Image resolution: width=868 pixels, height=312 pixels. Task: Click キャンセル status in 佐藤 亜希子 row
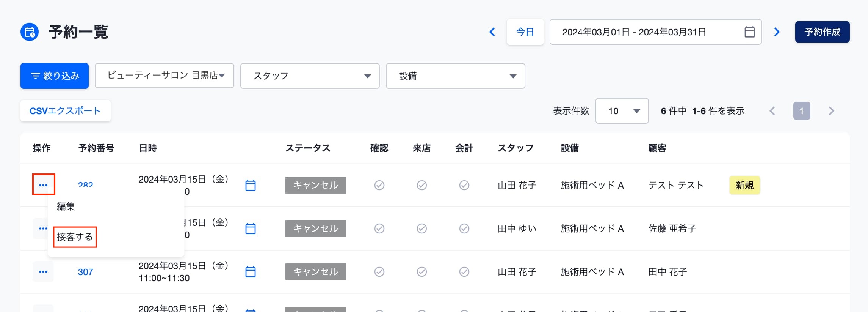coord(316,228)
